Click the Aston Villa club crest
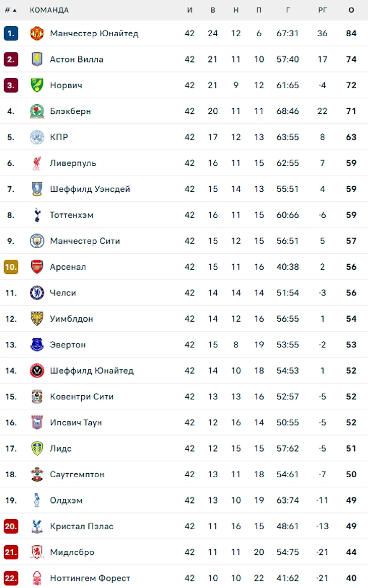 [37, 59]
